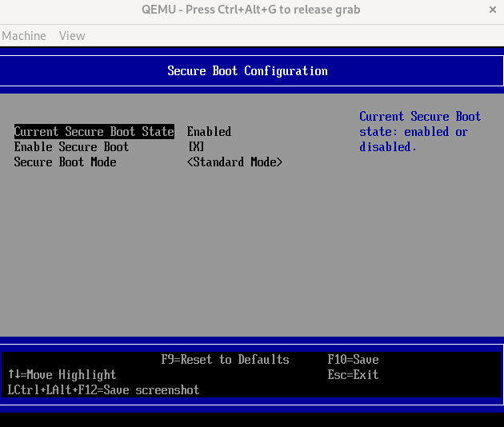This screenshot has height=427, width=504.
Task: Click the F10=Save hint
Action: (353, 359)
